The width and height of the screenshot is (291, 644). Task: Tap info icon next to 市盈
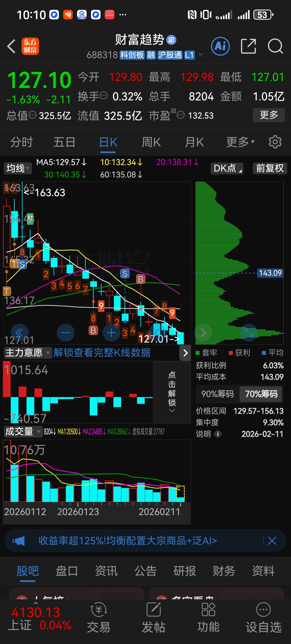181,115
